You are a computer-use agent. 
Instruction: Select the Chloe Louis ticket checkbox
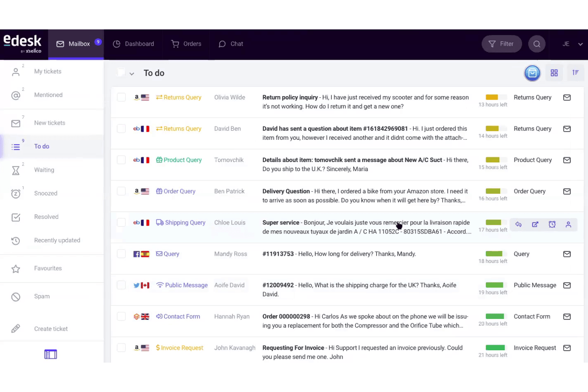pyautogui.click(x=121, y=223)
